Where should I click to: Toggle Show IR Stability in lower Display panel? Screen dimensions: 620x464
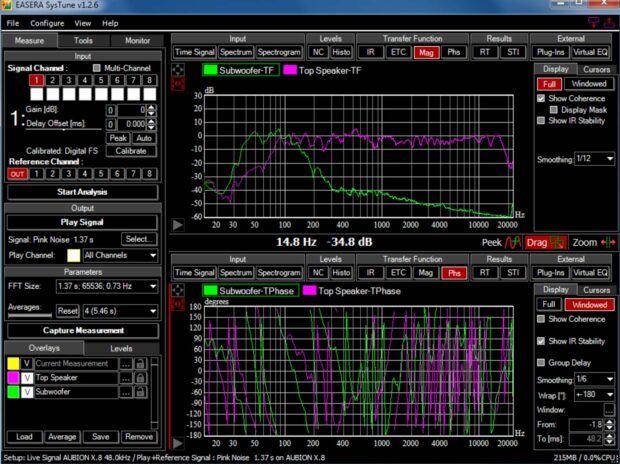tap(541, 341)
